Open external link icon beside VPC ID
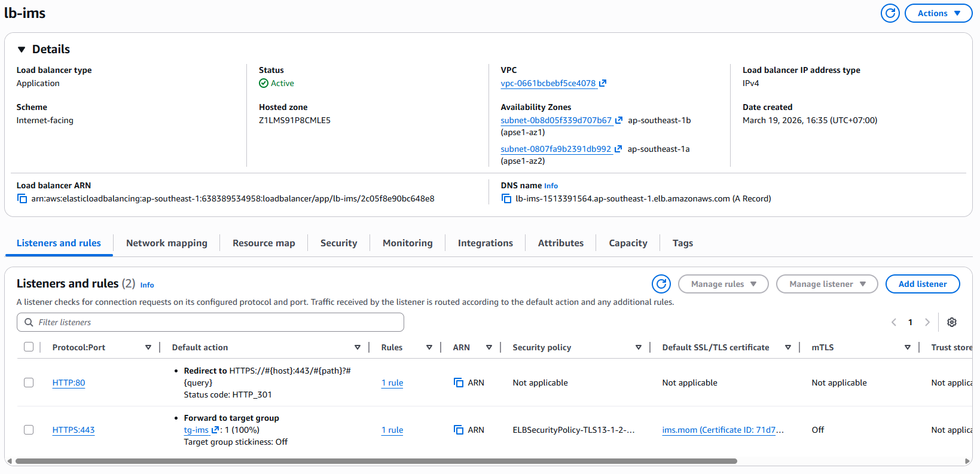 (x=603, y=84)
